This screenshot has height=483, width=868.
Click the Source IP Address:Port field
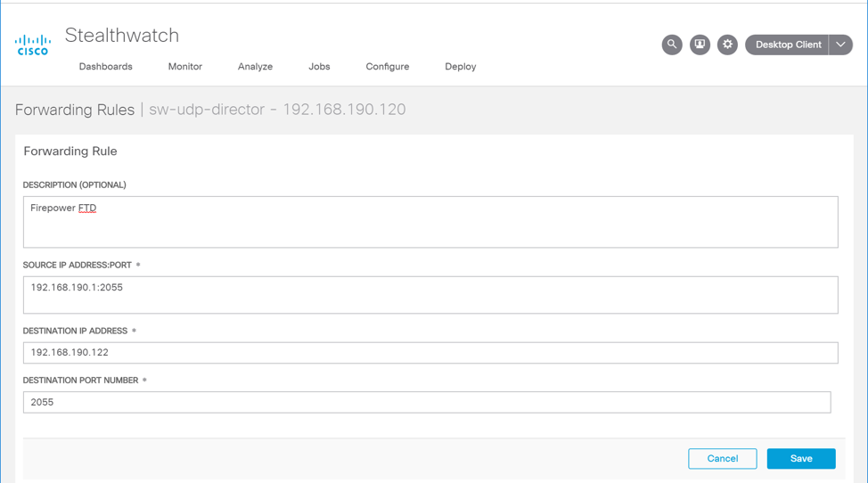(x=430, y=295)
